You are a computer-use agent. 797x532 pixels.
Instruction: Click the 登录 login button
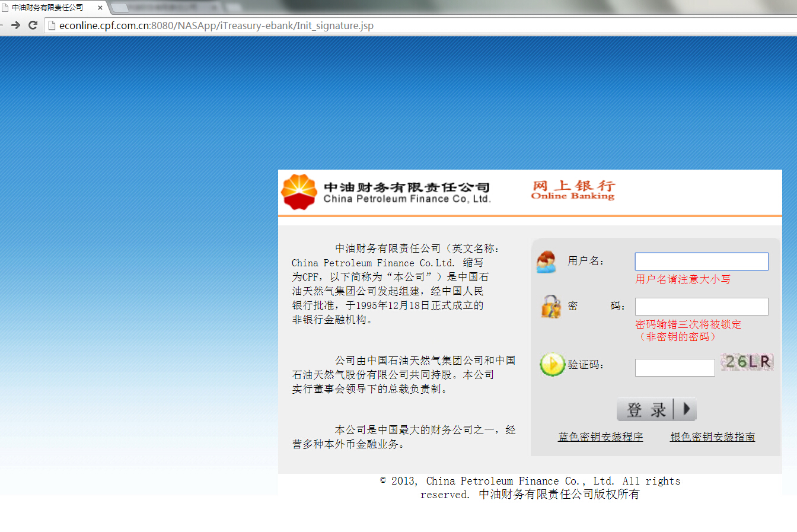pyautogui.click(x=656, y=409)
